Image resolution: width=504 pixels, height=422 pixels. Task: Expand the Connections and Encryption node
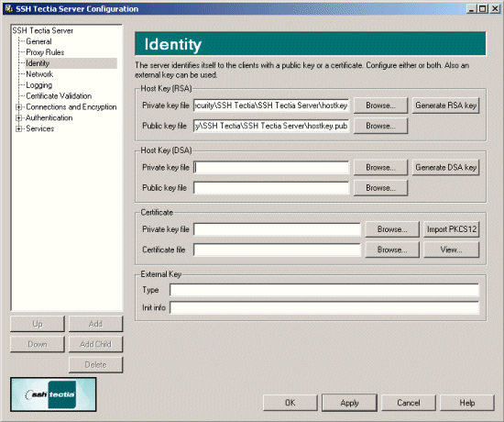18,106
